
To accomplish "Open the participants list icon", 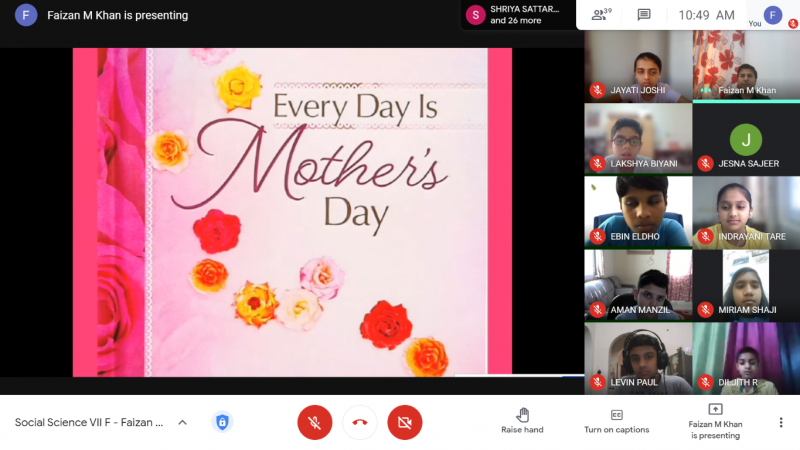I will tap(600, 15).
